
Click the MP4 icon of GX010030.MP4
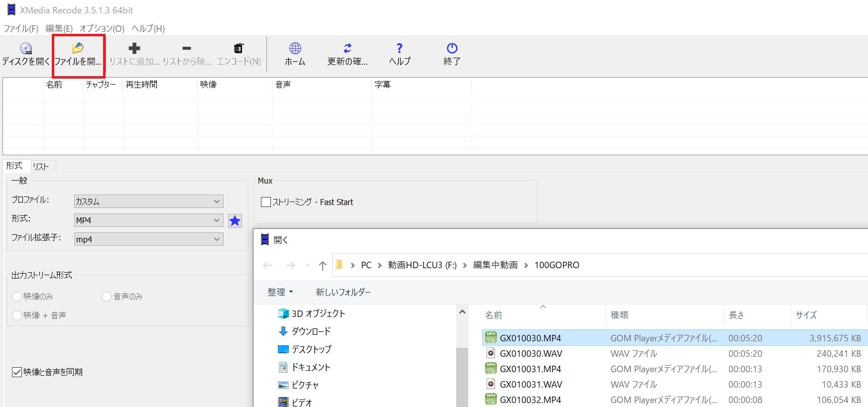point(491,338)
